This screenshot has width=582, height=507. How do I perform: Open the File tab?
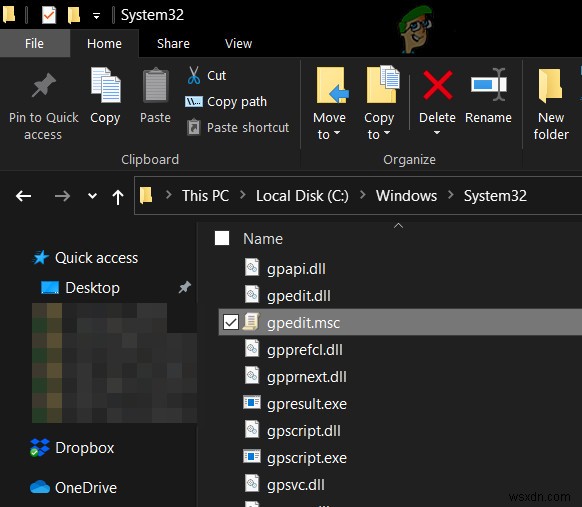[x=35, y=43]
